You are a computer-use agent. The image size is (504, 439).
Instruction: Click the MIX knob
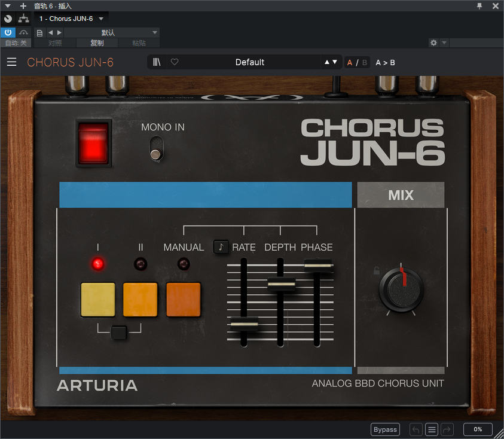click(x=401, y=289)
